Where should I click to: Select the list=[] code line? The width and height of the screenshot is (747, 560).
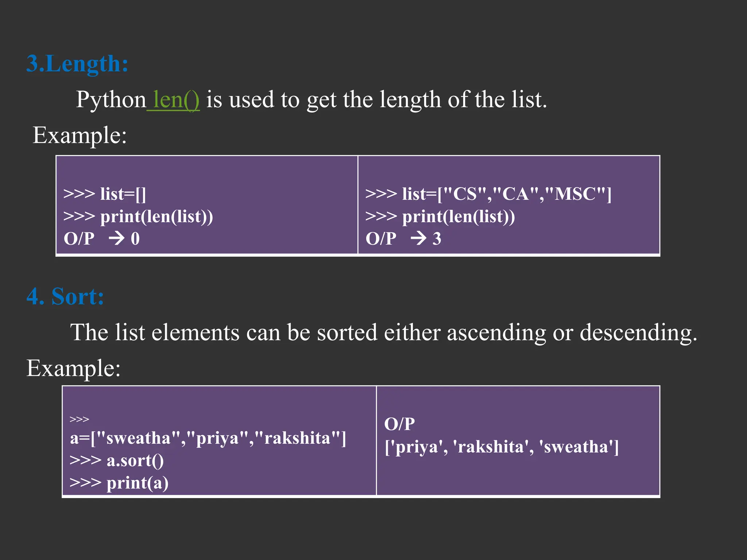coord(105,194)
